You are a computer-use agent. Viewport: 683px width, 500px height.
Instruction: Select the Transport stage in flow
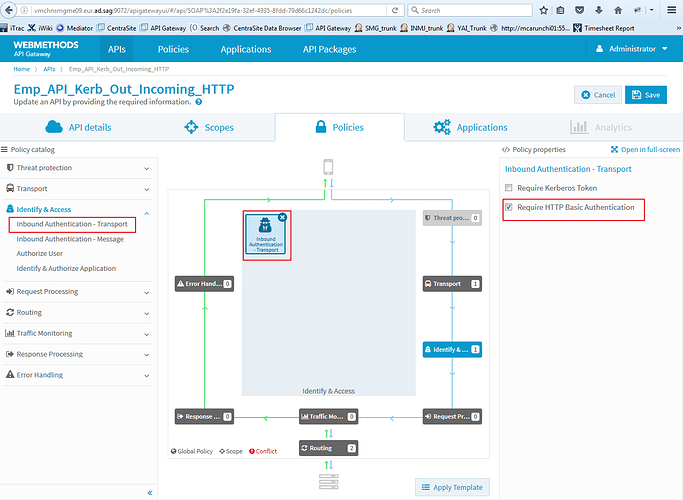click(x=452, y=284)
